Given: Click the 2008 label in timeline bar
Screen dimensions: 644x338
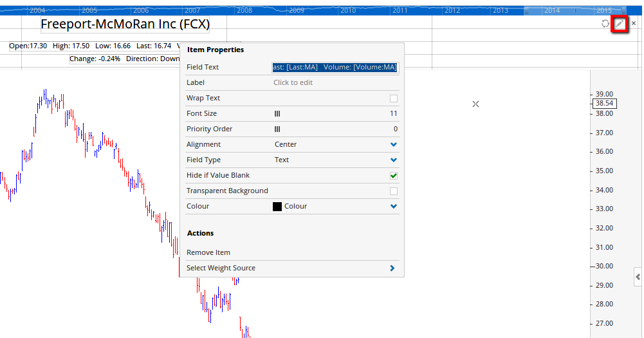Looking at the screenshot, I should pos(244,10).
